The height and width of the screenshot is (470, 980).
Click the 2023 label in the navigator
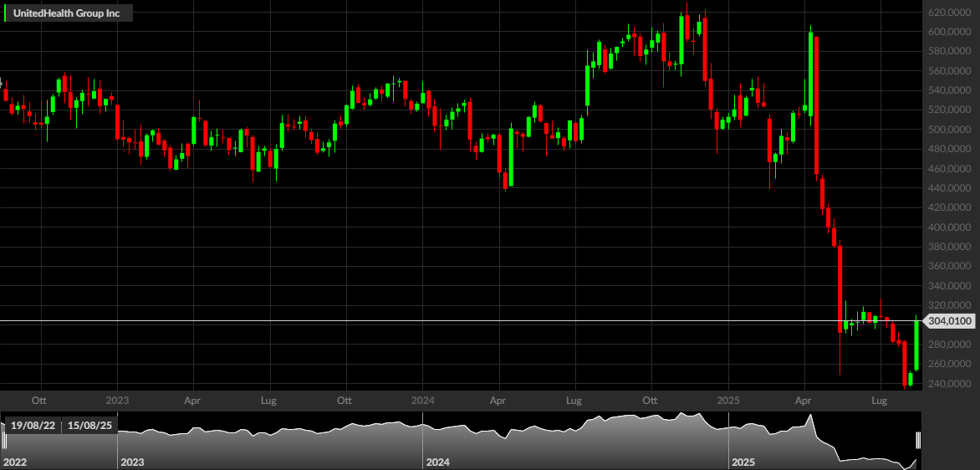pyautogui.click(x=132, y=462)
